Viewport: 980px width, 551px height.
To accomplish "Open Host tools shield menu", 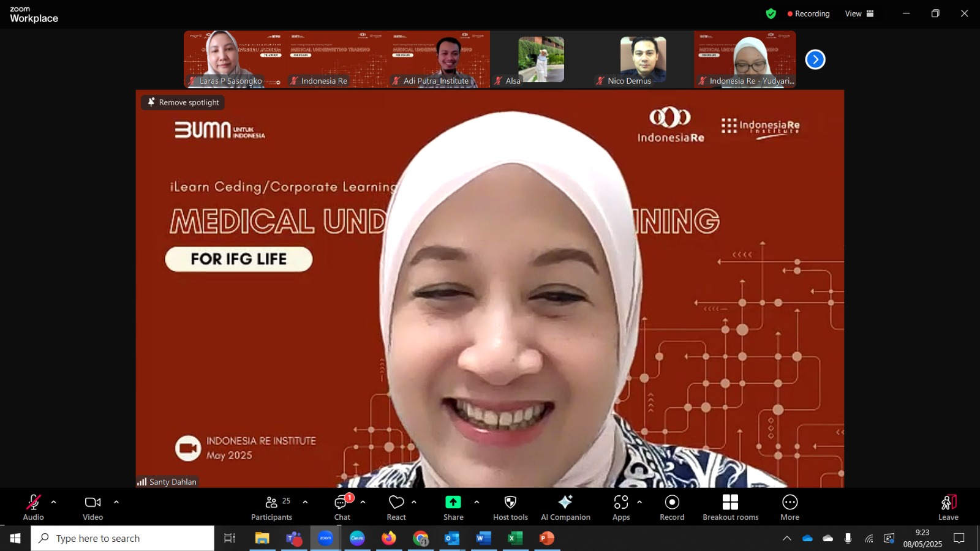I will [510, 508].
